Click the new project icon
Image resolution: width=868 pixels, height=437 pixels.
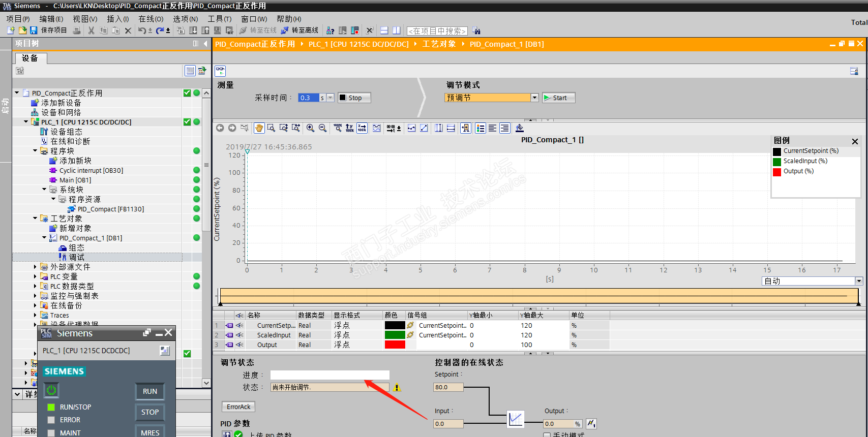tap(11, 30)
